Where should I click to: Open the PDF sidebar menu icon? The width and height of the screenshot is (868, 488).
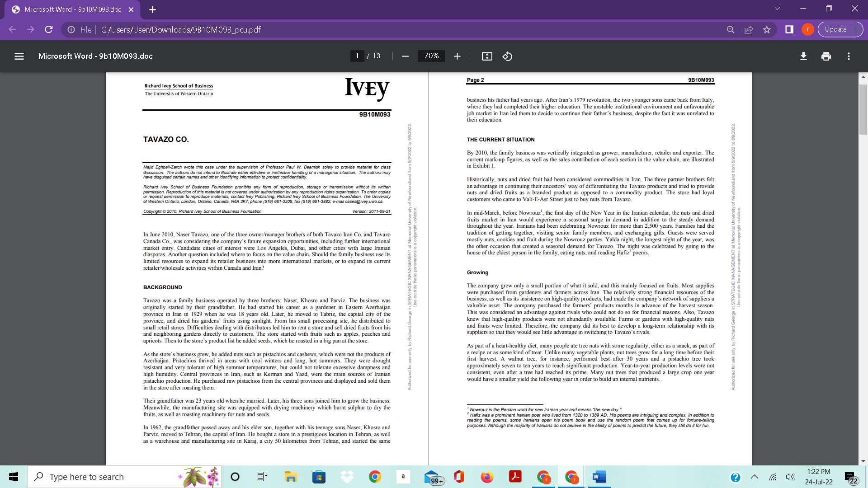(19, 56)
